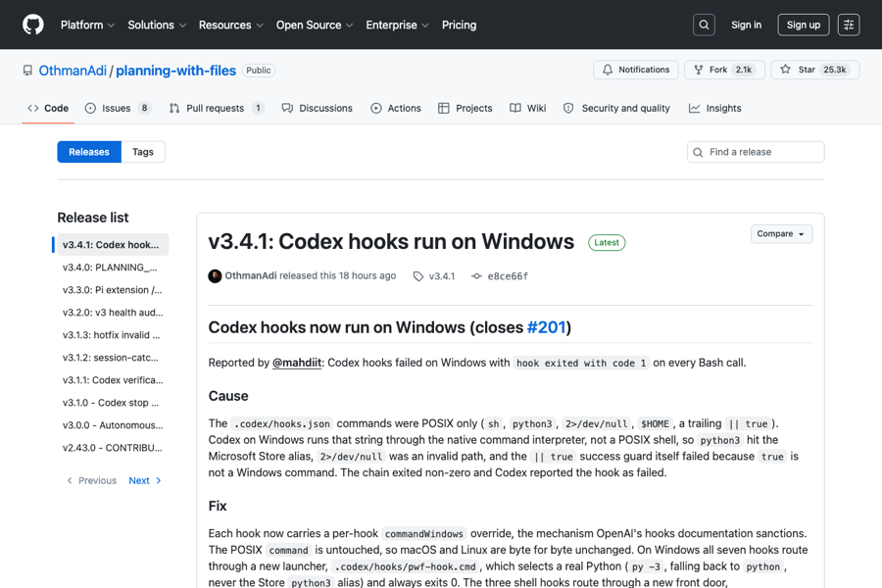Select v3.1.0 - Codex stop release
The height and width of the screenshot is (588, 882).
pyautogui.click(x=111, y=403)
